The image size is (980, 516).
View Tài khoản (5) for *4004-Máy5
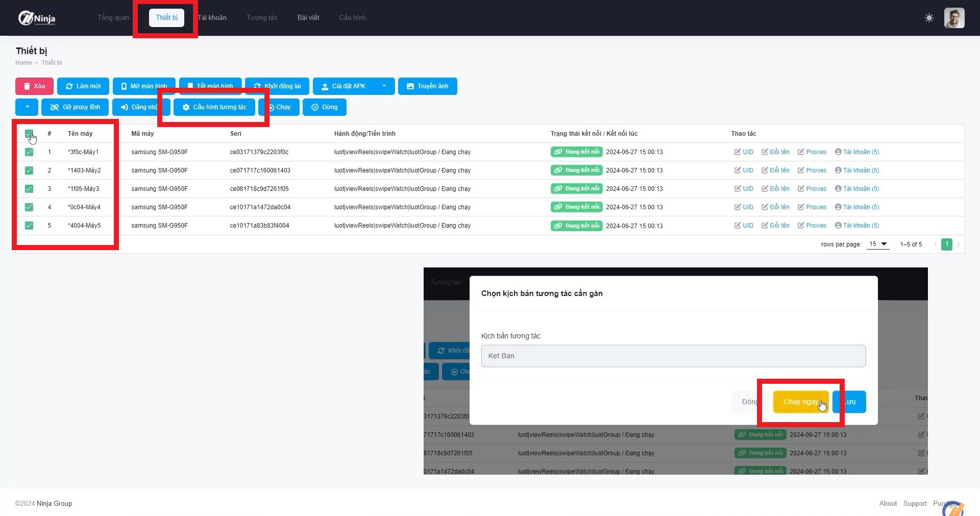coord(857,226)
